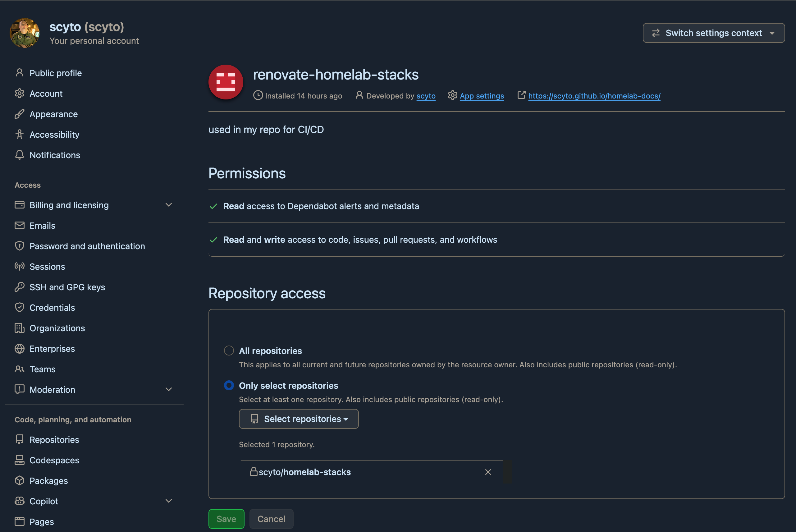The image size is (796, 532).
Task: Open Emails settings
Action: point(42,226)
